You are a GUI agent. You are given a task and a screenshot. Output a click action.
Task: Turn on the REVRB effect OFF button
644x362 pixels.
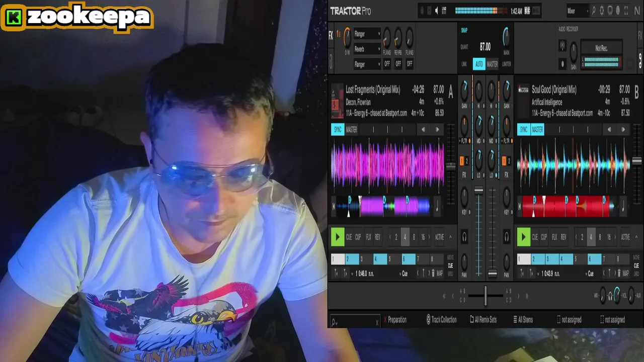398,64
